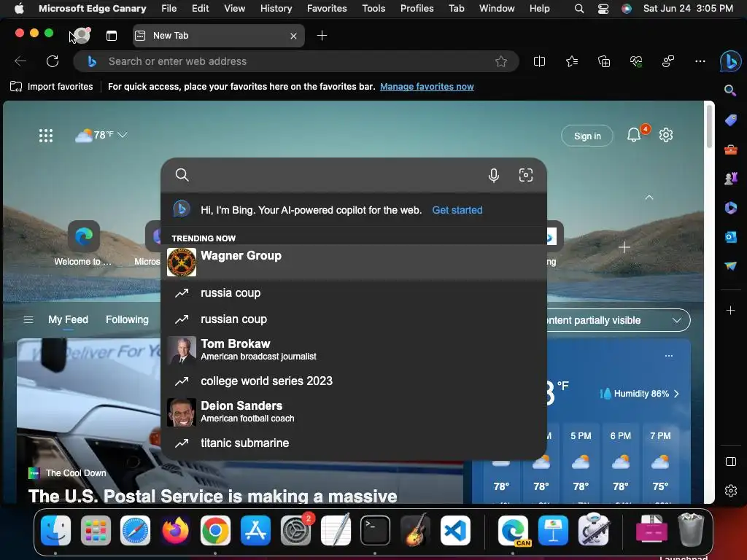Viewport: 747px width, 560px height.
Task: Open Bing Chat sidebar button
Action: point(730,61)
